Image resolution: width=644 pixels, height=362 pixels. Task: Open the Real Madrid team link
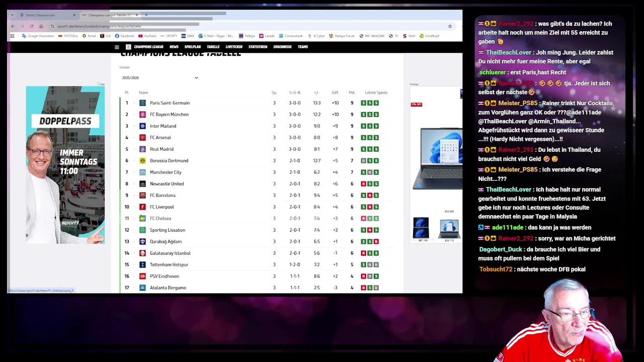(162, 149)
